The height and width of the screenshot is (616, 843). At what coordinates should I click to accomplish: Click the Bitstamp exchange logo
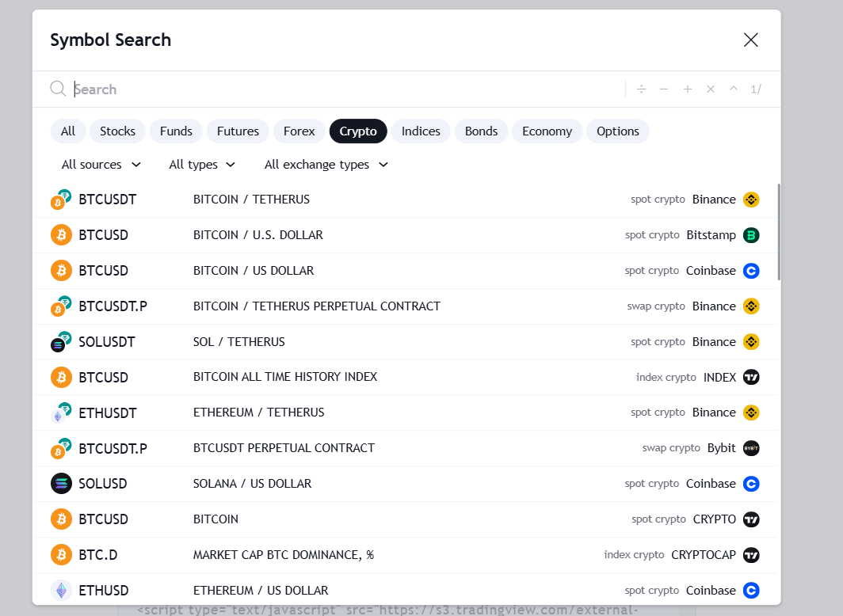(751, 234)
